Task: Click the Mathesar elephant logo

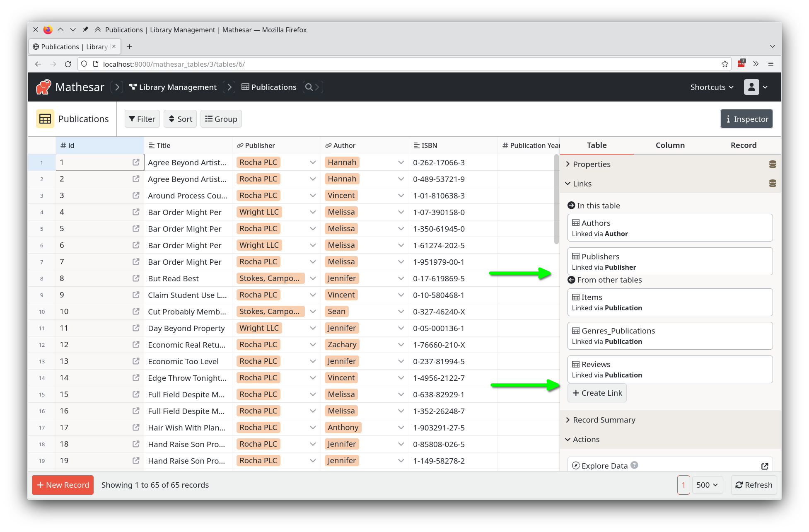Action: (x=44, y=87)
